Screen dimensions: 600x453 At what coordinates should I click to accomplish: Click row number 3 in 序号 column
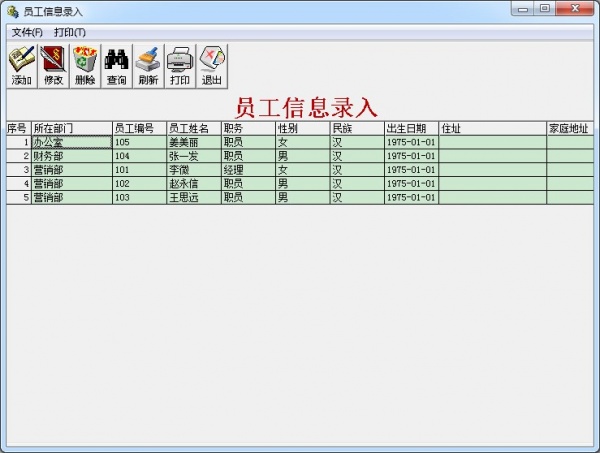pyautogui.click(x=19, y=170)
